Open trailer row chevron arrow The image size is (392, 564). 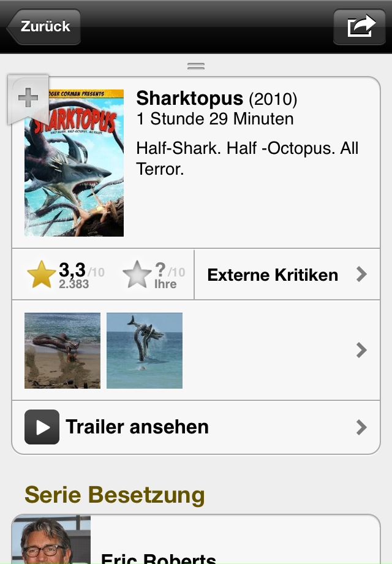361,427
